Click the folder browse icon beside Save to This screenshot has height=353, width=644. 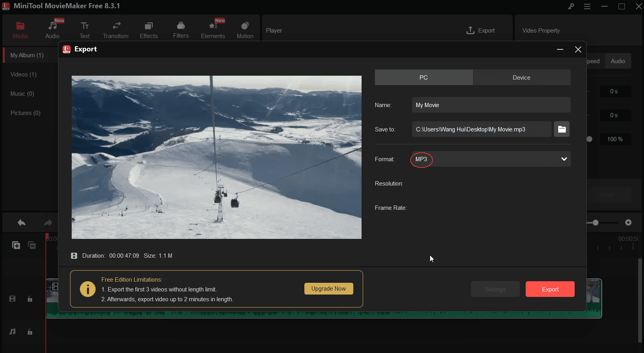[561, 129]
